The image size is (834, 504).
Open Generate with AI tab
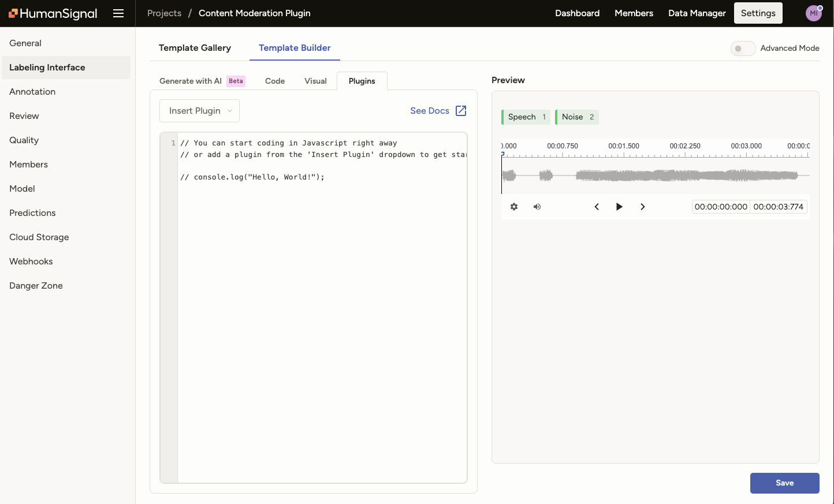pyautogui.click(x=202, y=81)
